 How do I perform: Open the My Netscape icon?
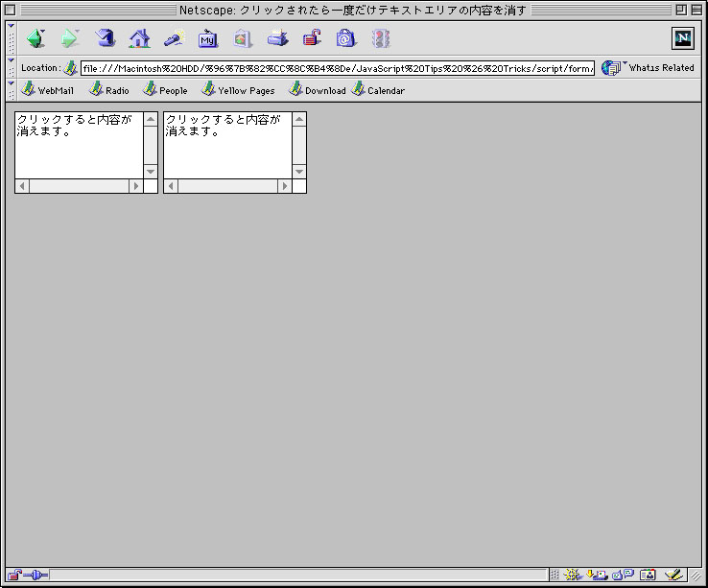(208, 38)
